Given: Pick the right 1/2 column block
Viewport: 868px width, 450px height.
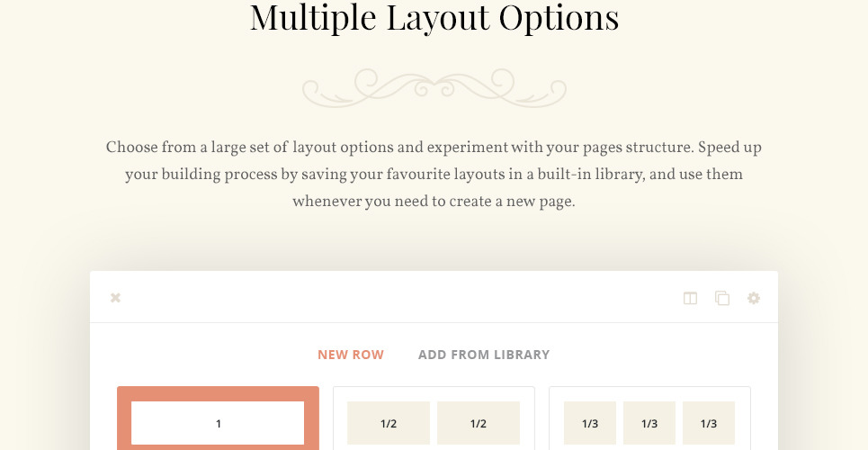Looking at the screenshot, I should 479,423.
